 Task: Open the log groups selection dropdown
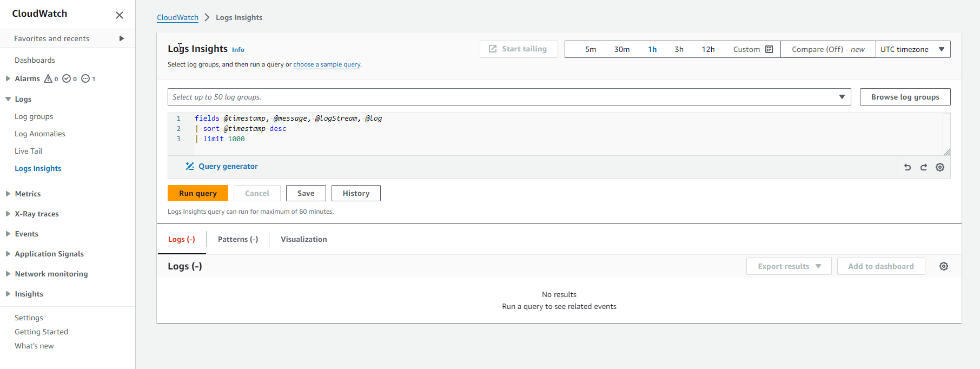tap(509, 97)
